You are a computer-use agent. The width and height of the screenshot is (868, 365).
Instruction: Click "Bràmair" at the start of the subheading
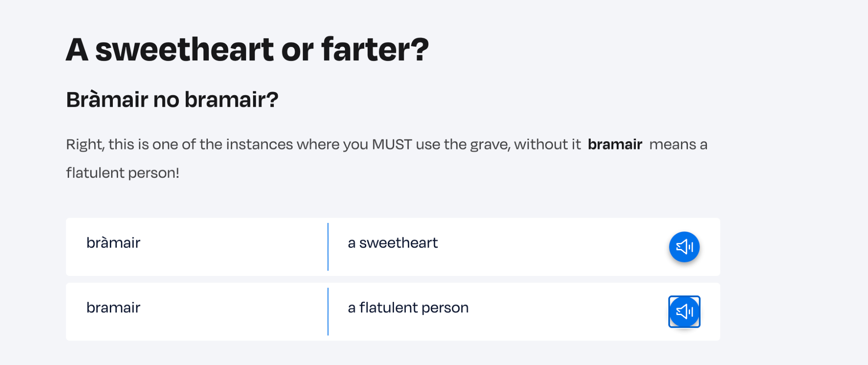coord(107,100)
